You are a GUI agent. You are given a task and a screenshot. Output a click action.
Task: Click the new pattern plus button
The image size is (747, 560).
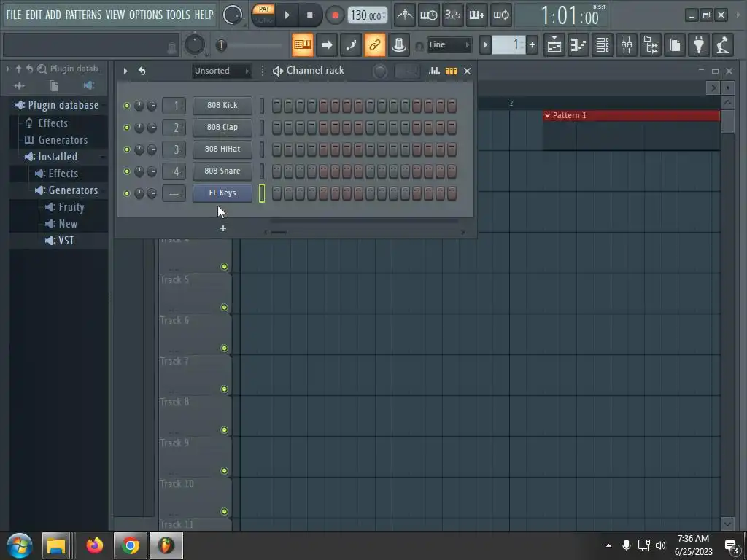(x=532, y=45)
